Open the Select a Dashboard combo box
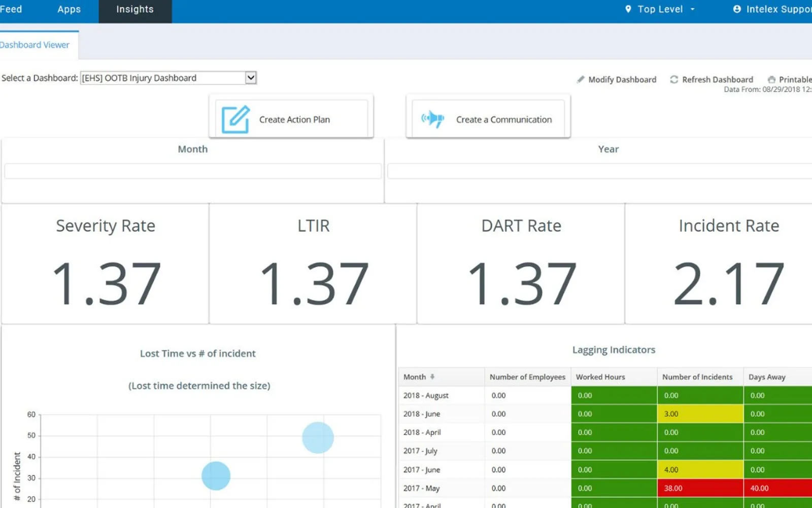Image resolution: width=812 pixels, height=508 pixels. [x=168, y=78]
